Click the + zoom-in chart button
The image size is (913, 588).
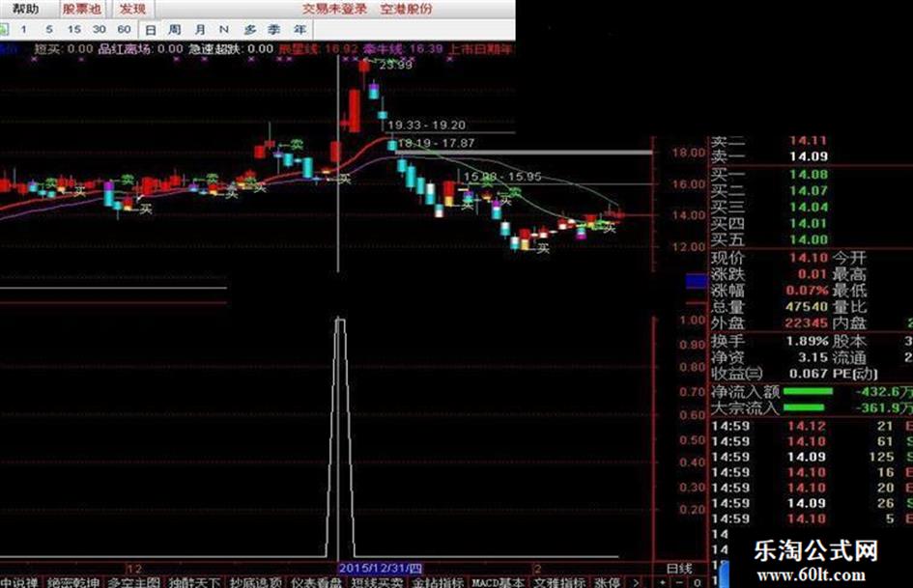coord(663,581)
